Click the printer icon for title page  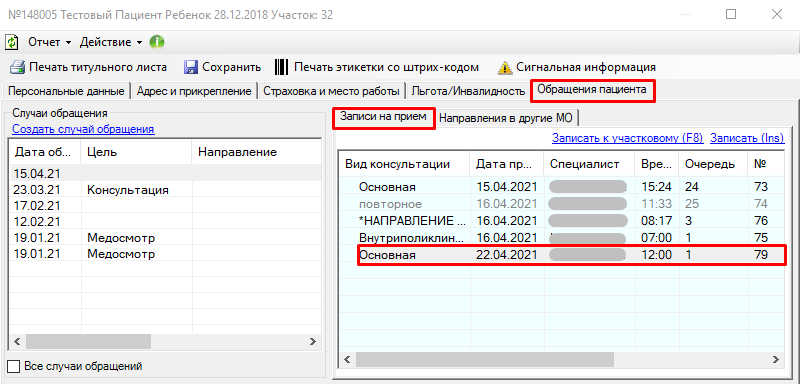18,67
